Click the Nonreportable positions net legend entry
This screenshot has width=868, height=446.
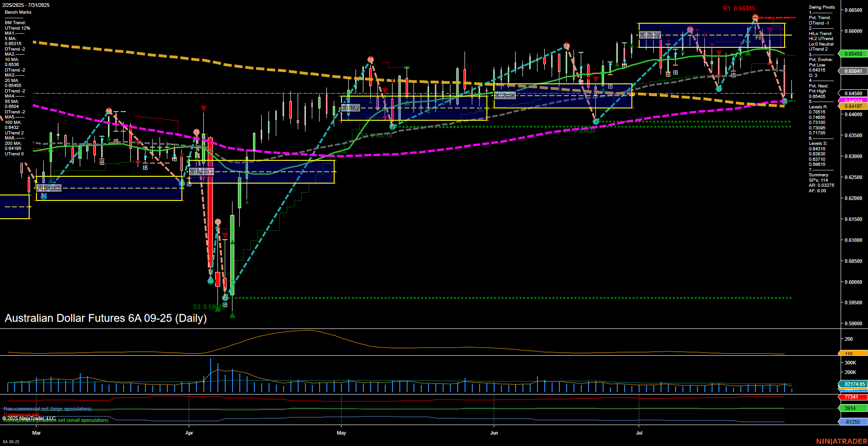point(56,420)
